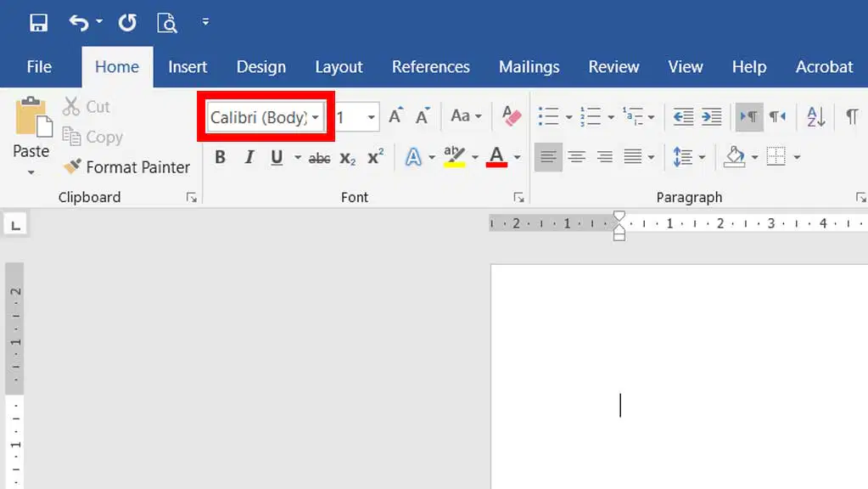The image size is (868, 489).
Task: Open Font dialog launcher
Action: coord(518,197)
